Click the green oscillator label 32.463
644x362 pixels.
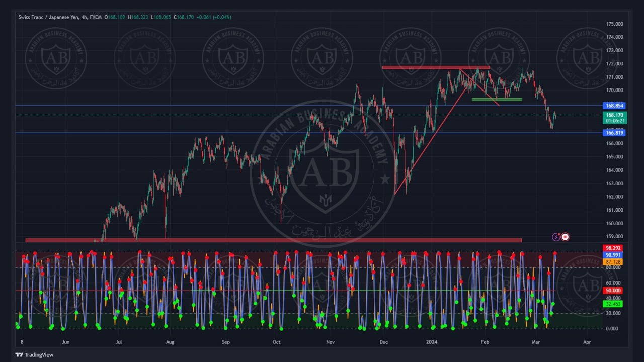(613, 304)
